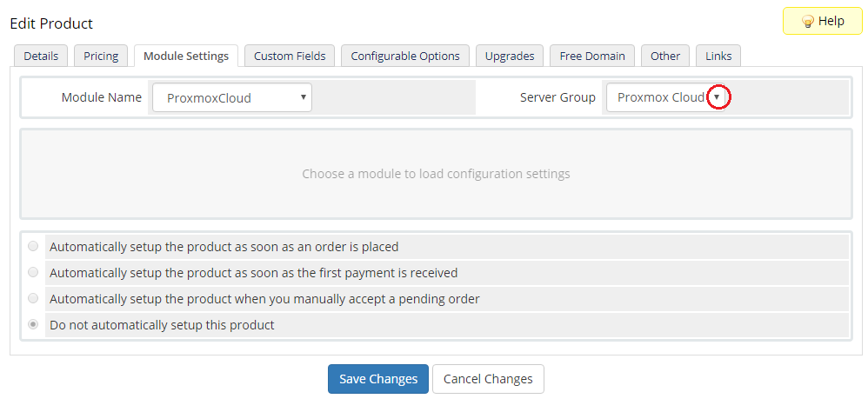Image resolution: width=868 pixels, height=412 pixels.
Task: Open the Links tab
Action: point(718,56)
